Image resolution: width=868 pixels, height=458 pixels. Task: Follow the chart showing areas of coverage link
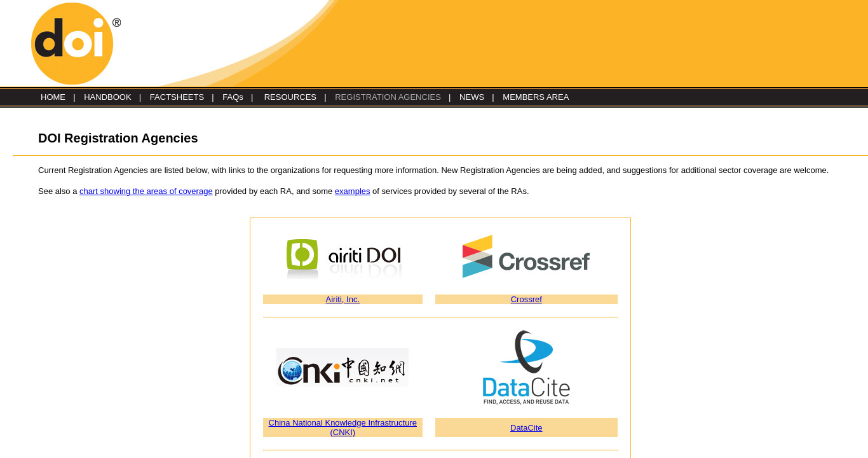click(x=146, y=191)
